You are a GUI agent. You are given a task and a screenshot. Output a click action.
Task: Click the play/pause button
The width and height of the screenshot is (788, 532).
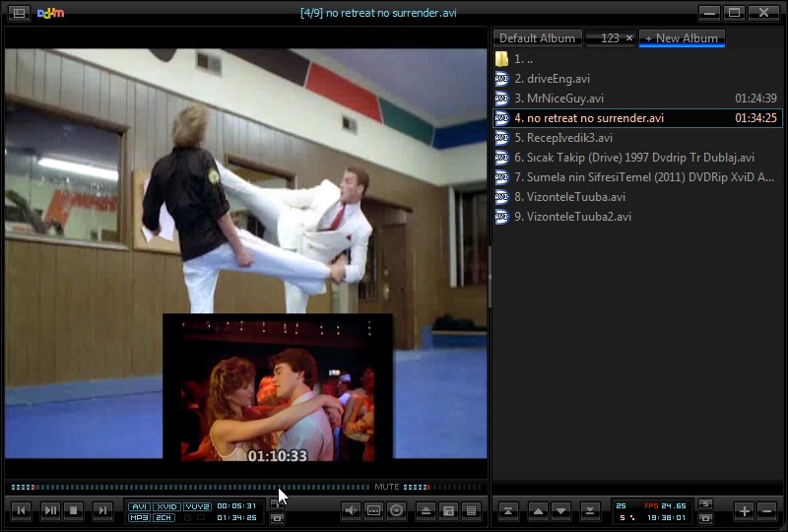[x=50, y=510]
